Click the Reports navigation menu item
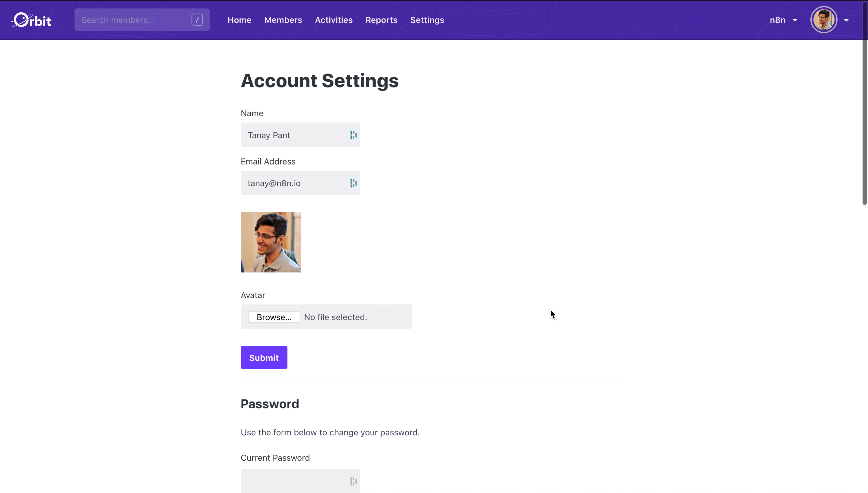This screenshot has width=868, height=493. click(x=382, y=20)
